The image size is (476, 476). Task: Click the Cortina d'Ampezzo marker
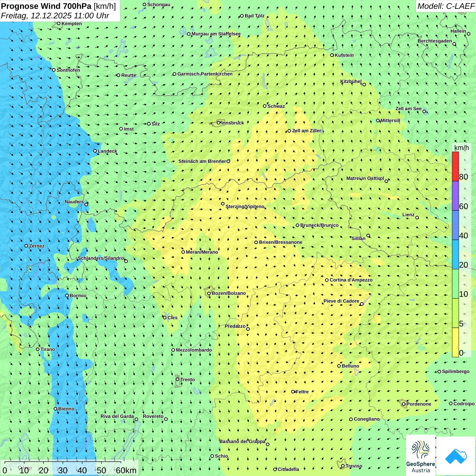coord(327,280)
